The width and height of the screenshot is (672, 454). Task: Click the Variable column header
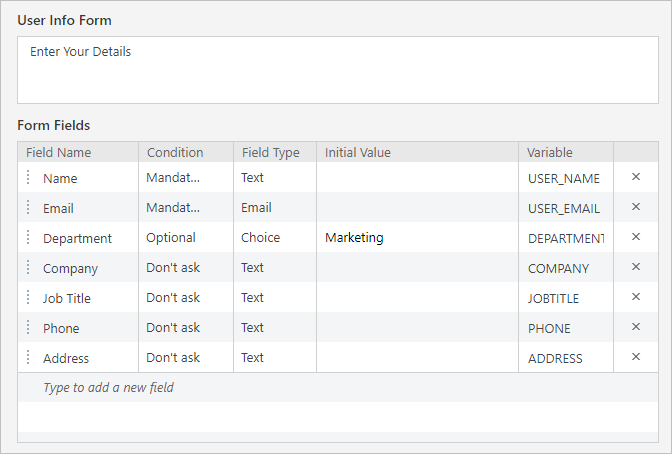point(566,152)
